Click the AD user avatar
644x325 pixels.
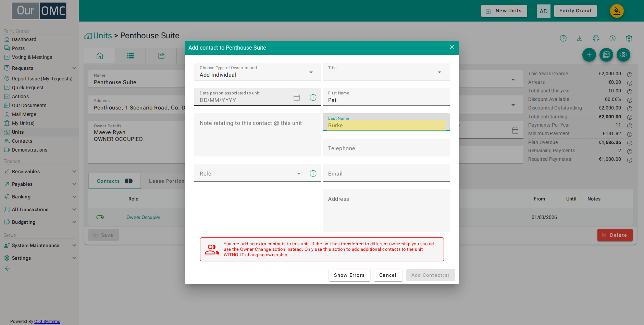point(544,11)
